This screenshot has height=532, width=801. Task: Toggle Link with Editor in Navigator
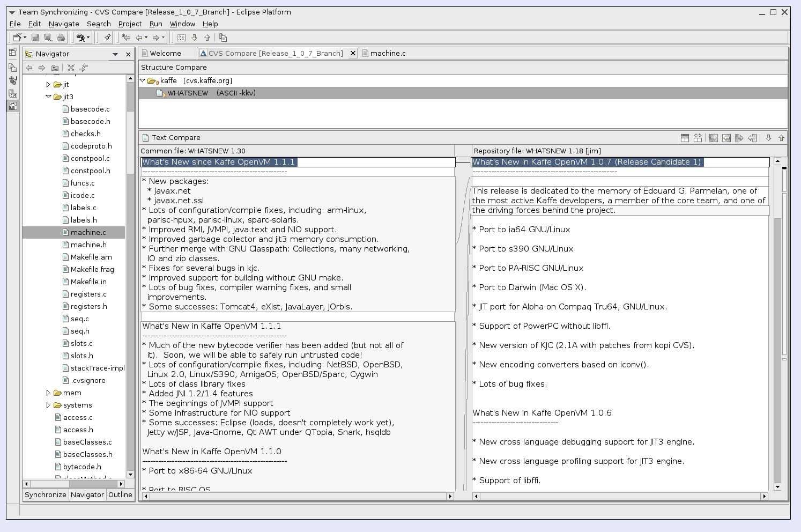(x=84, y=68)
